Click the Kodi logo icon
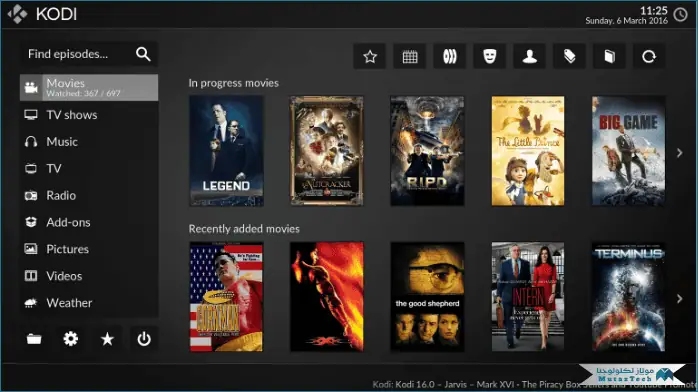 click(17, 14)
